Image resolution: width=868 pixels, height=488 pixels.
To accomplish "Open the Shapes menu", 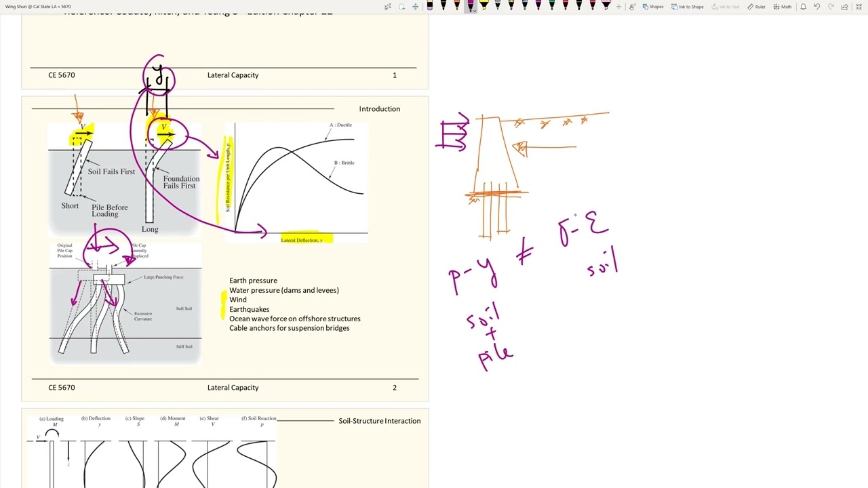I will tap(652, 7).
